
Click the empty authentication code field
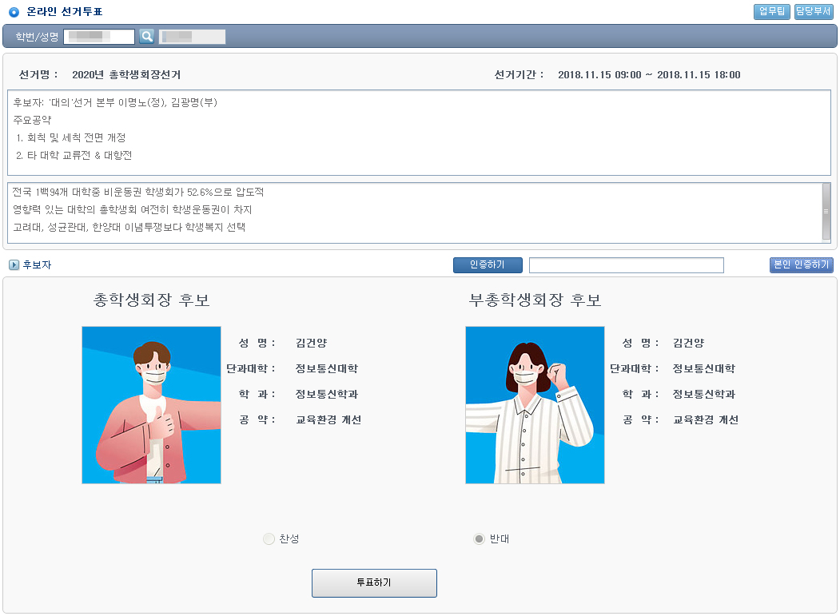tap(626, 265)
